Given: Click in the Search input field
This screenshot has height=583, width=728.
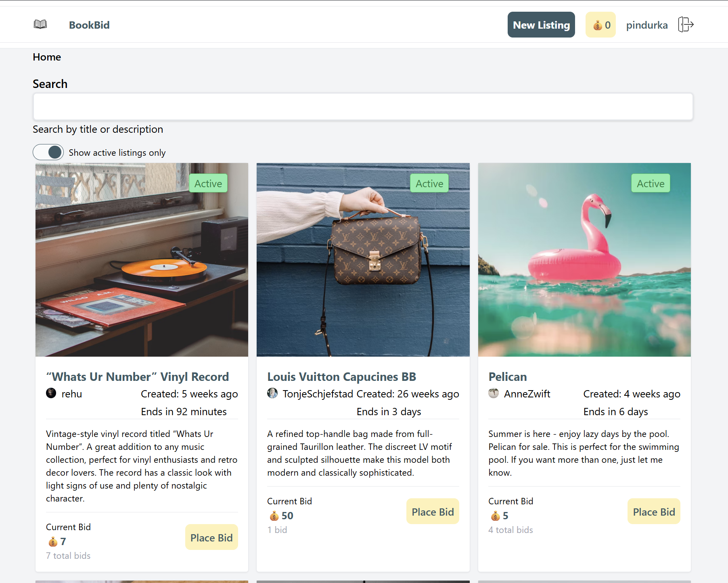Looking at the screenshot, I should [x=363, y=107].
